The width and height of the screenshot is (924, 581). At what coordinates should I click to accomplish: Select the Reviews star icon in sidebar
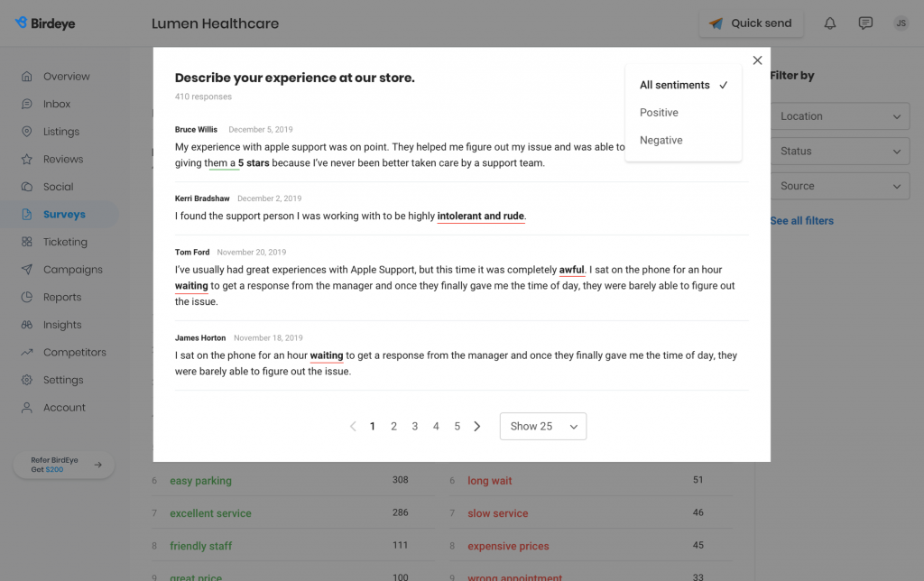28,159
